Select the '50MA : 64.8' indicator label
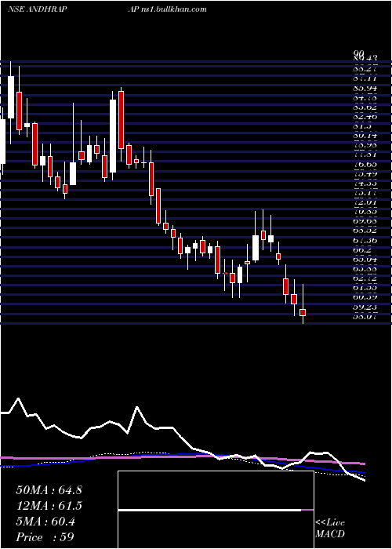This screenshot has width=392, height=549. [x=49, y=490]
